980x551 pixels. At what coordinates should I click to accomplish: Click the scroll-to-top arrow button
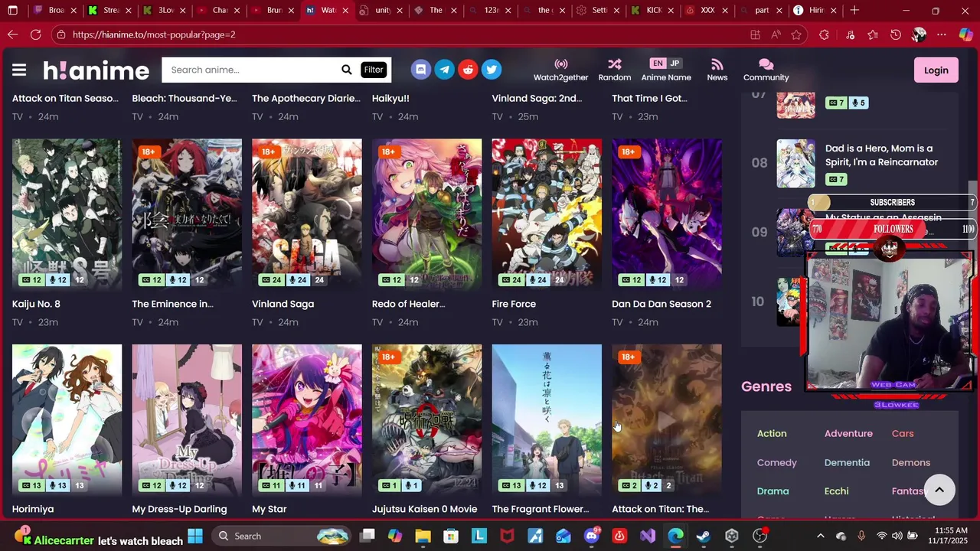[939, 490]
